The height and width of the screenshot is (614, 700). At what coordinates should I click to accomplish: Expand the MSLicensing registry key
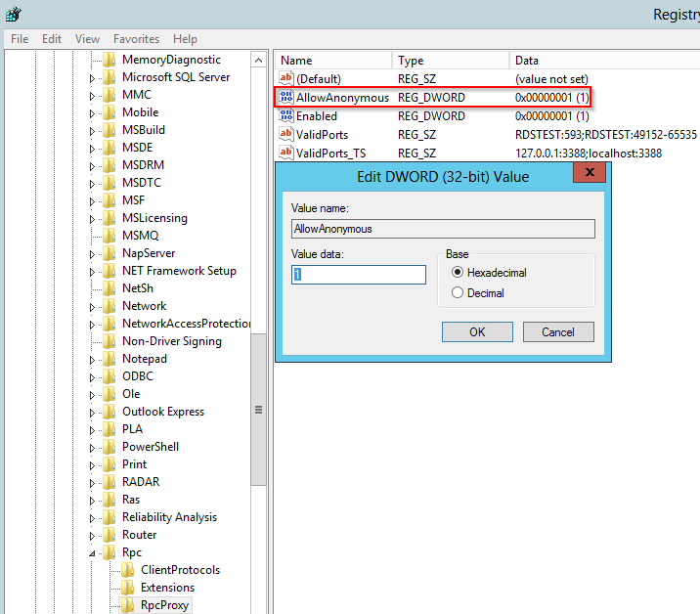(x=92, y=219)
